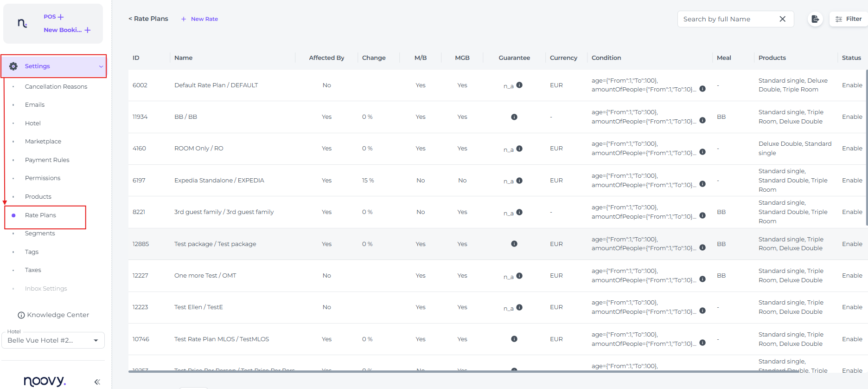Open the Filter options panel

tap(849, 19)
